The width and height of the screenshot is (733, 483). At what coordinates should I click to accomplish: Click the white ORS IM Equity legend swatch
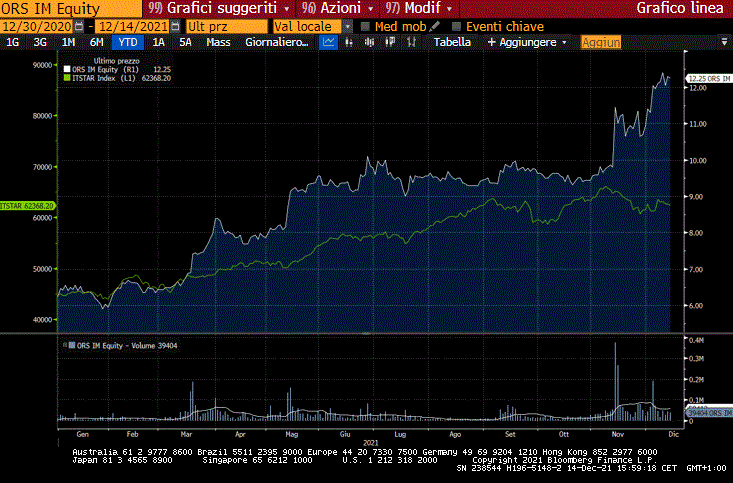tap(67, 69)
